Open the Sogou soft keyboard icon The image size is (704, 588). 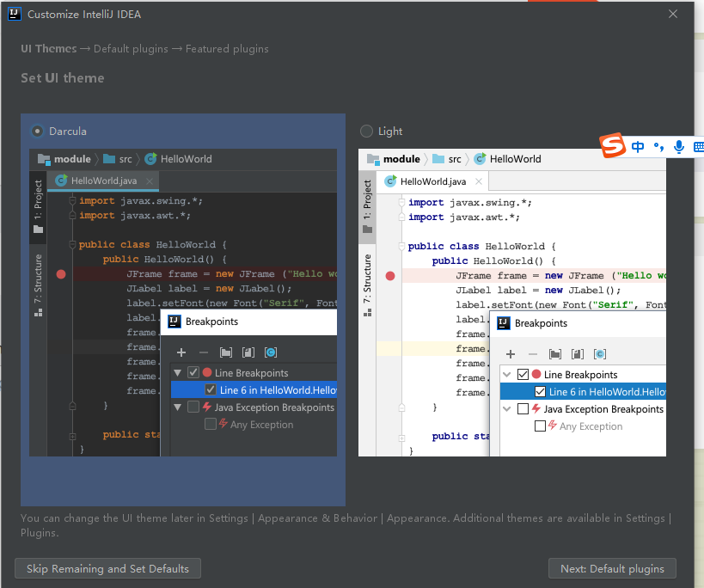pos(699,147)
